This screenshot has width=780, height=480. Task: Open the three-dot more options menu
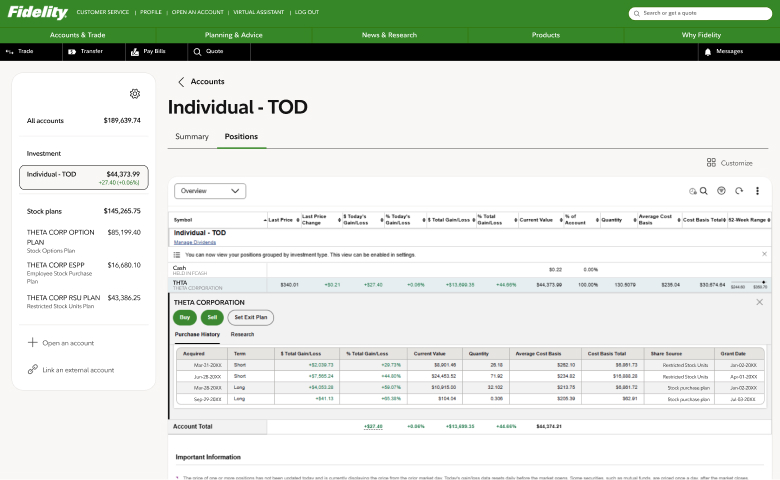click(757, 191)
